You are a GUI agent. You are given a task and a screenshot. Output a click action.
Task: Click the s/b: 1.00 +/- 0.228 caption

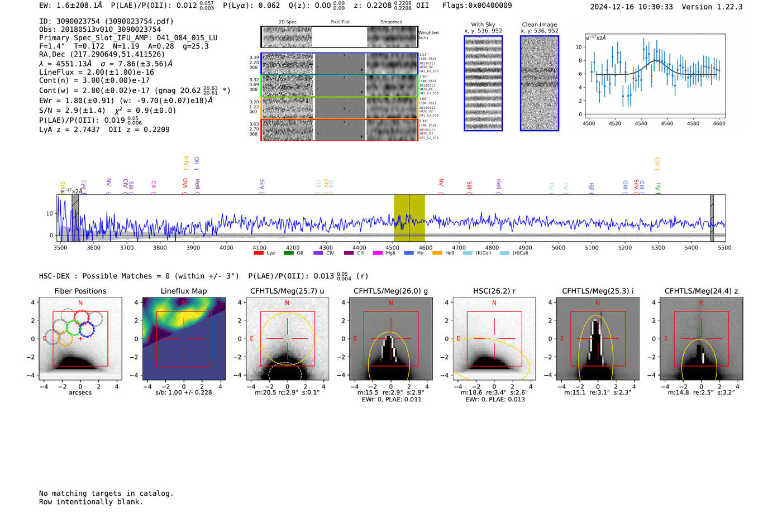tap(184, 392)
